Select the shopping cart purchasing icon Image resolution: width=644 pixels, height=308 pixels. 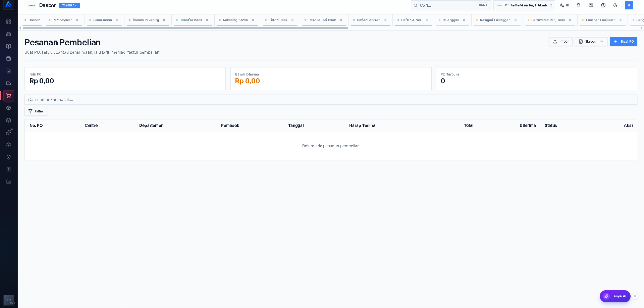[x=9, y=96]
